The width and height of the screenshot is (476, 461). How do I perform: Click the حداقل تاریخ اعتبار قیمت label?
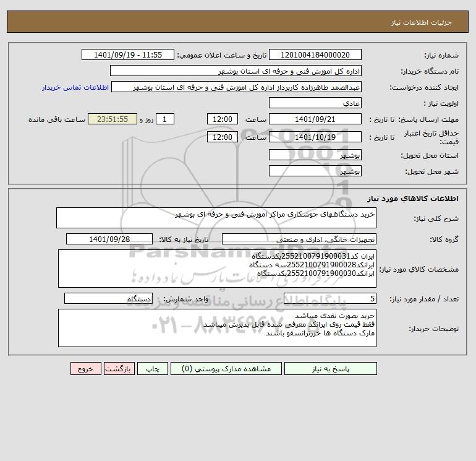431,137
